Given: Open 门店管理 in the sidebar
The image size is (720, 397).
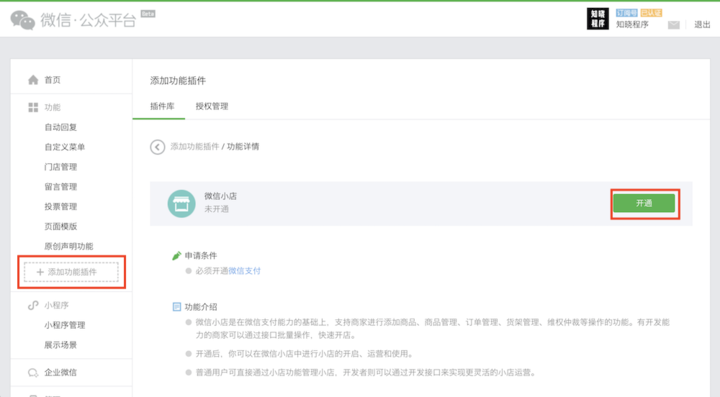Looking at the screenshot, I should click(x=61, y=167).
